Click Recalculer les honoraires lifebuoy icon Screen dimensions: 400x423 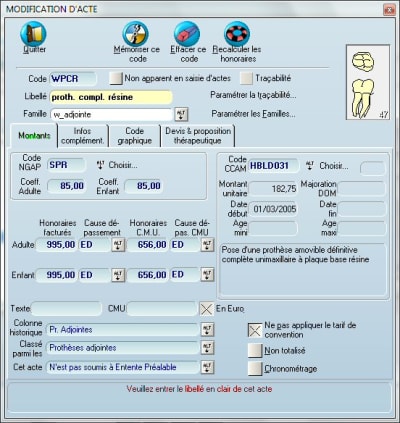237,34
